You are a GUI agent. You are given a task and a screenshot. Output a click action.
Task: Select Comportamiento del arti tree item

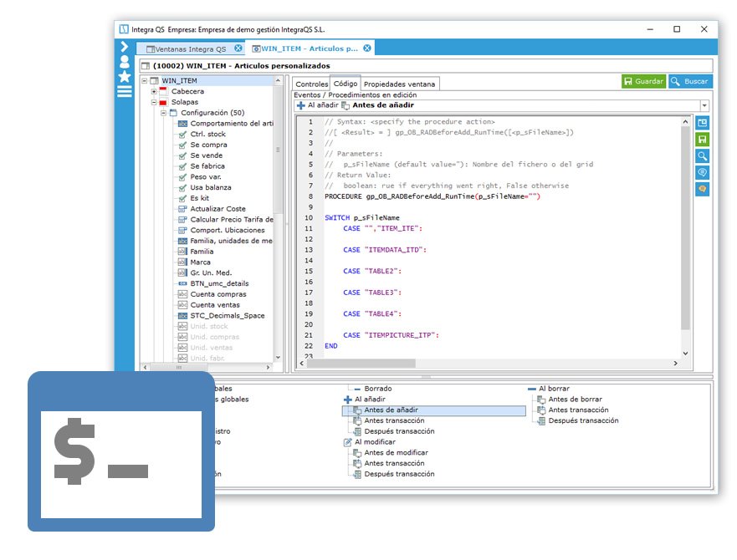click(x=231, y=124)
